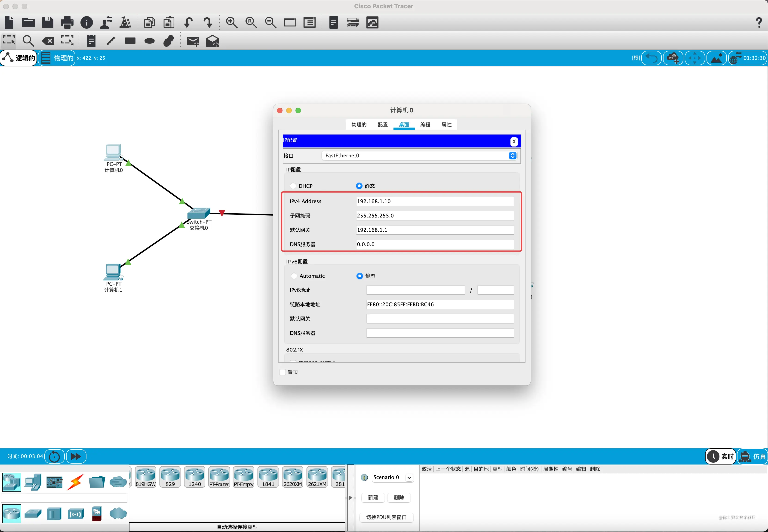Activate the Inspect magnifier tool

[28, 41]
